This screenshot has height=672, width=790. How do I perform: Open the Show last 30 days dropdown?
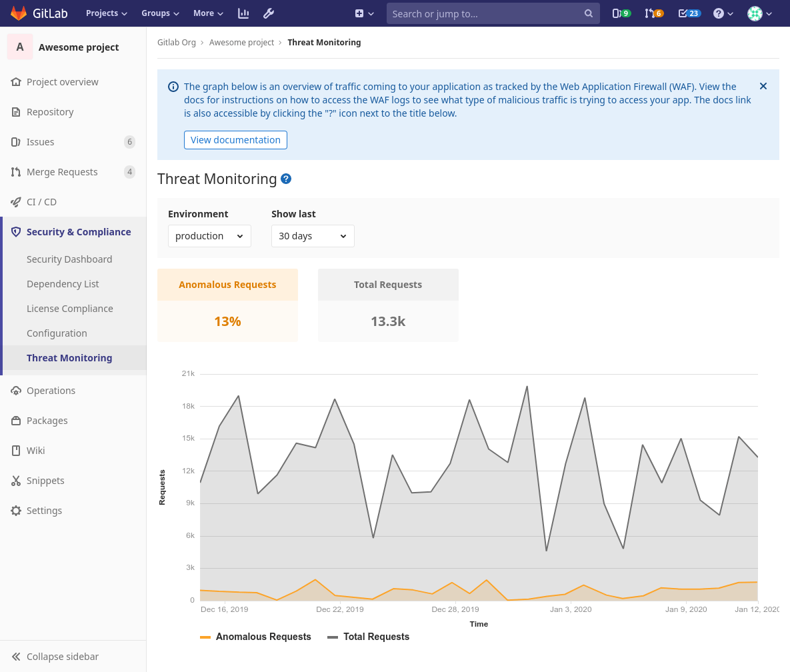click(313, 235)
